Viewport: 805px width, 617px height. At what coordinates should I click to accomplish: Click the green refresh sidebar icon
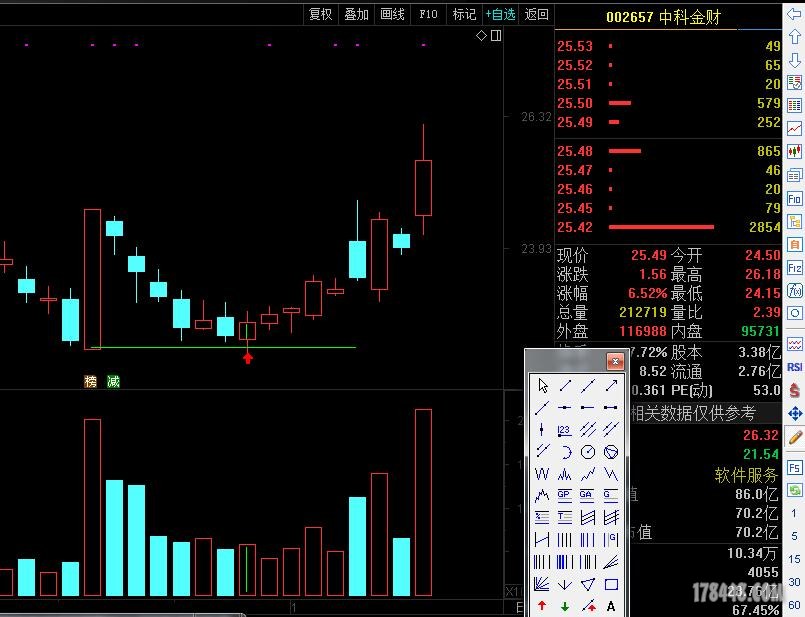tap(794, 491)
